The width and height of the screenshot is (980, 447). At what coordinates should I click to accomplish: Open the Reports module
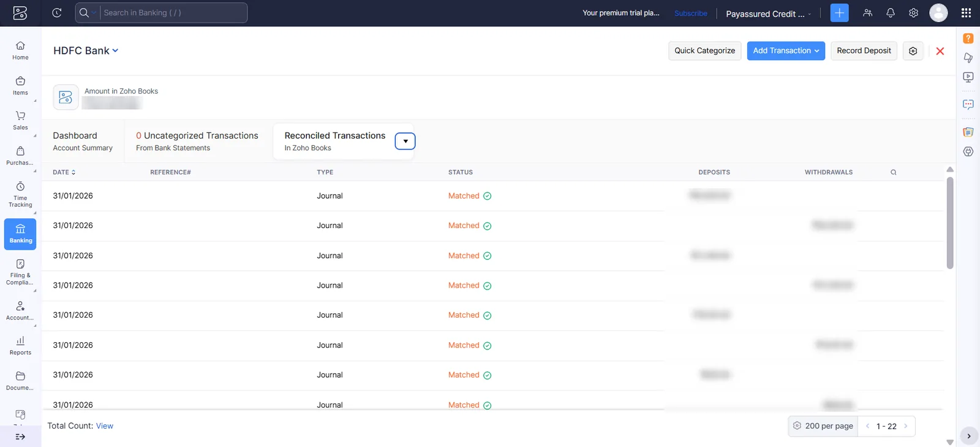tap(20, 346)
